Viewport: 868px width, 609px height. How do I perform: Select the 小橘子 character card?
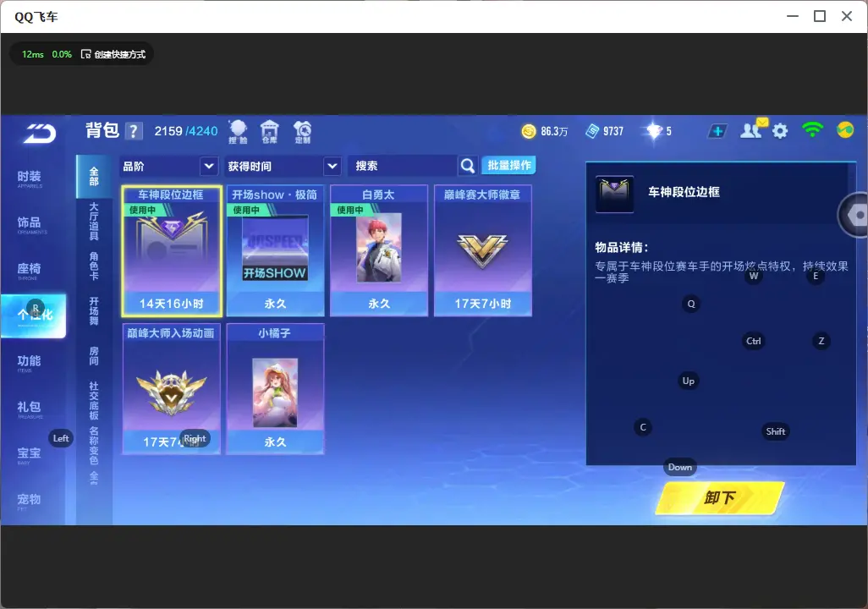[x=275, y=389]
